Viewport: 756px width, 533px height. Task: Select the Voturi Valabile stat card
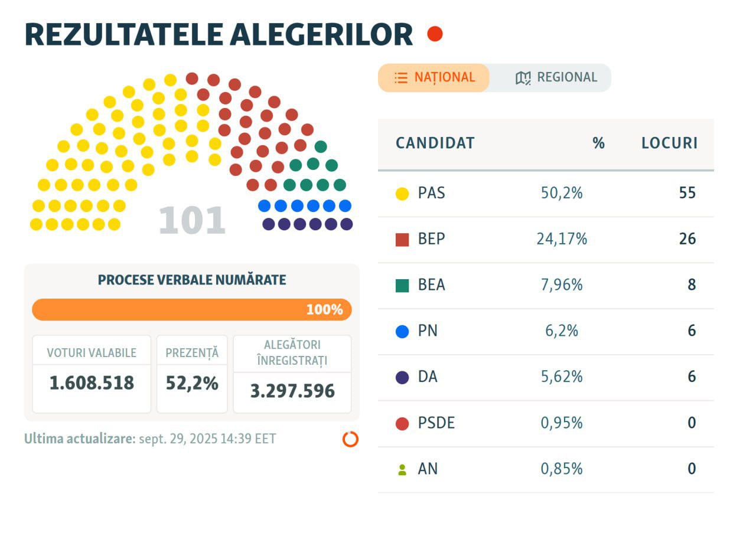tap(92, 374)
